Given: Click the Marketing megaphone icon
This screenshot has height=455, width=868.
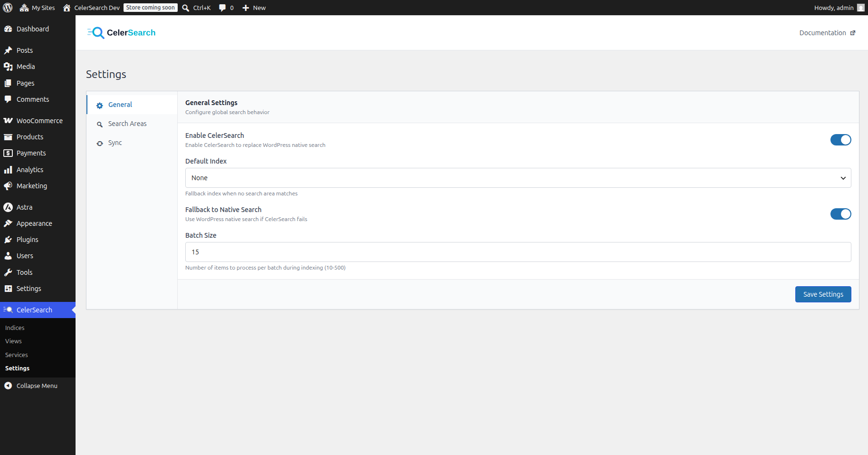Looking at the screenshot, I should point(8,186).
